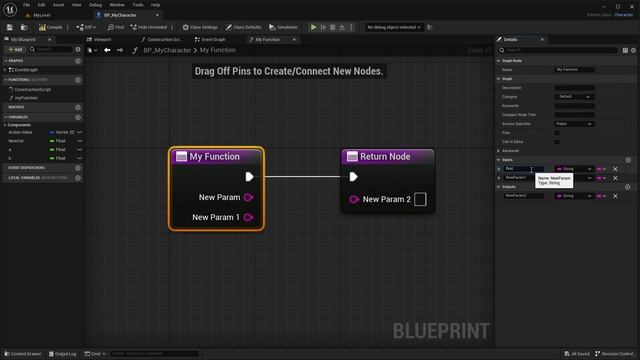Add new variable with VARIABLES plus icon
The width and height of the screenshot is (640, 360).
[x=78, y=117]
